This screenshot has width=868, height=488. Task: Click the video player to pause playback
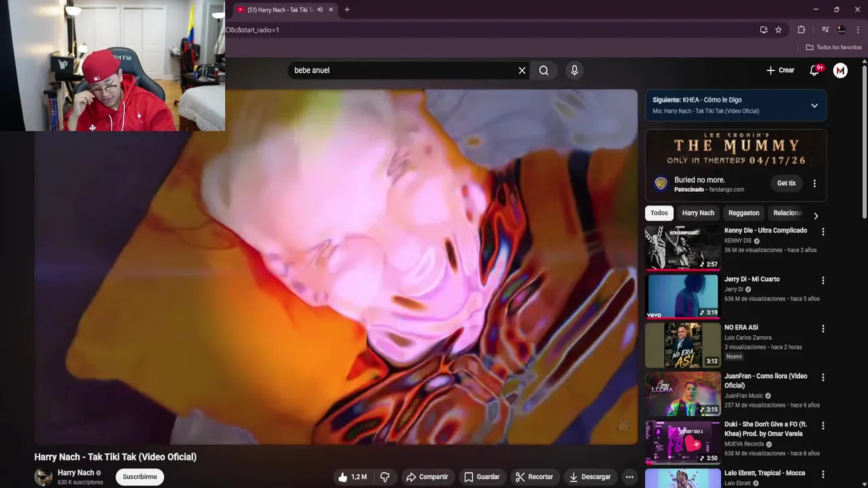336,267
